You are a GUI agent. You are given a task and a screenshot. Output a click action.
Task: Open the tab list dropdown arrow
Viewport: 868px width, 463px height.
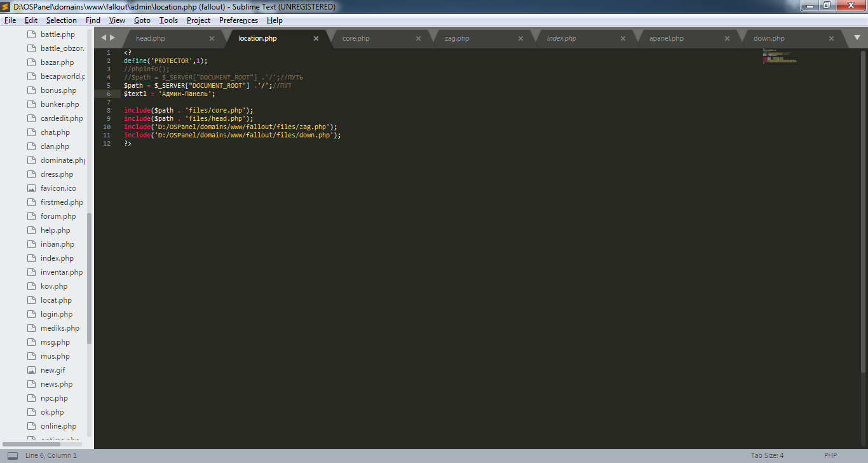[856, 38]
